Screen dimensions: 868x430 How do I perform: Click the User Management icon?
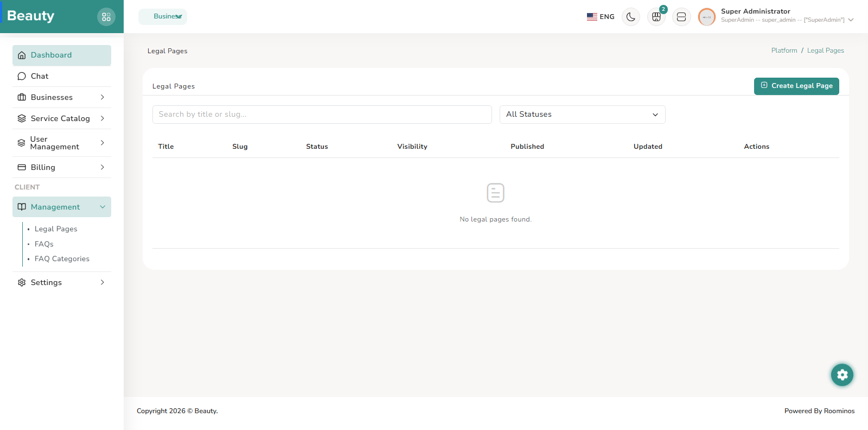pos(22,143)
